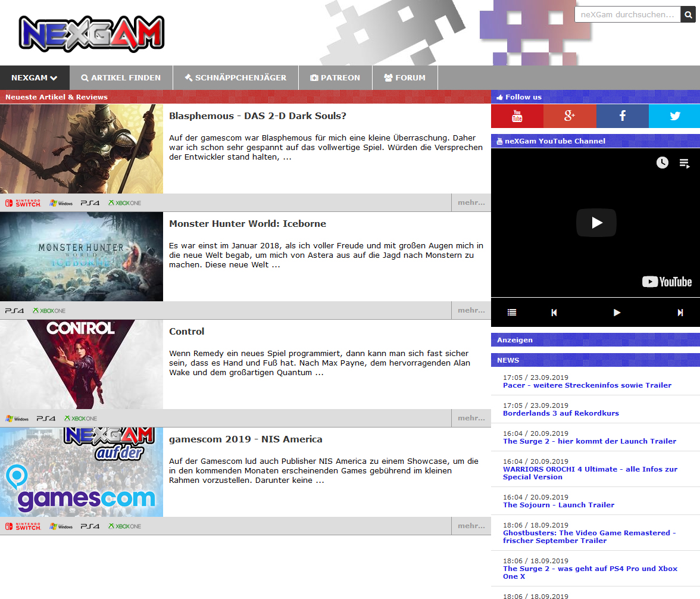Click the Windows icon under Blasphemous

click(x=61, y=203)
